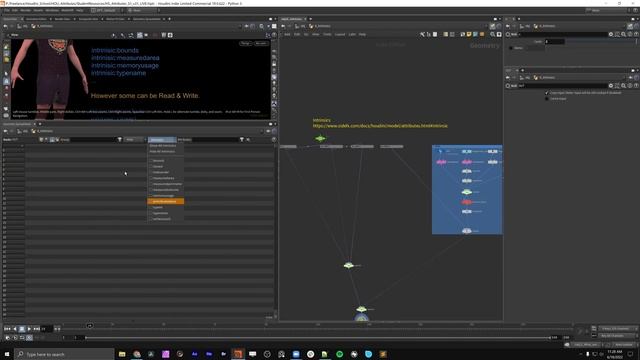Enable the unchecked checkbox below Copy Input
640x360 pixels.
(x=547, y=99)
